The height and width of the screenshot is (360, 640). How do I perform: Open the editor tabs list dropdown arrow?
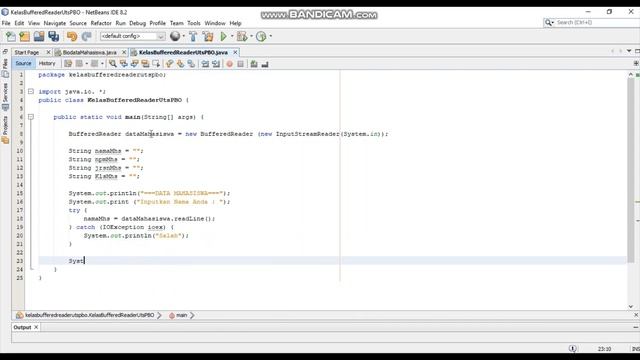(629, 51)
